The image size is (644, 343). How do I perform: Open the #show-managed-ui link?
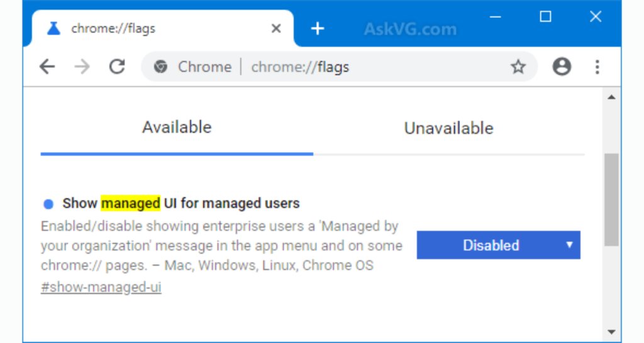coord(101,287)
